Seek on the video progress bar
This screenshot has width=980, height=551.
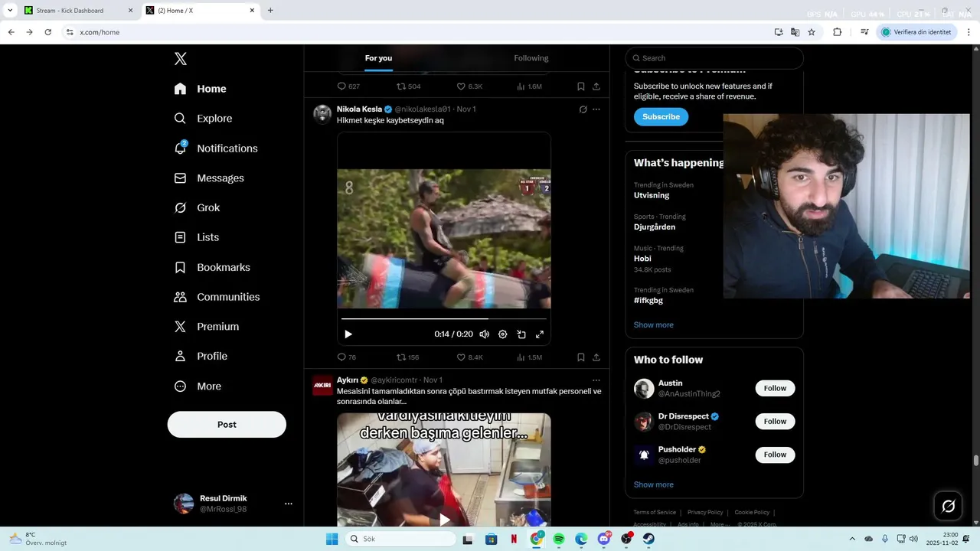444,318
